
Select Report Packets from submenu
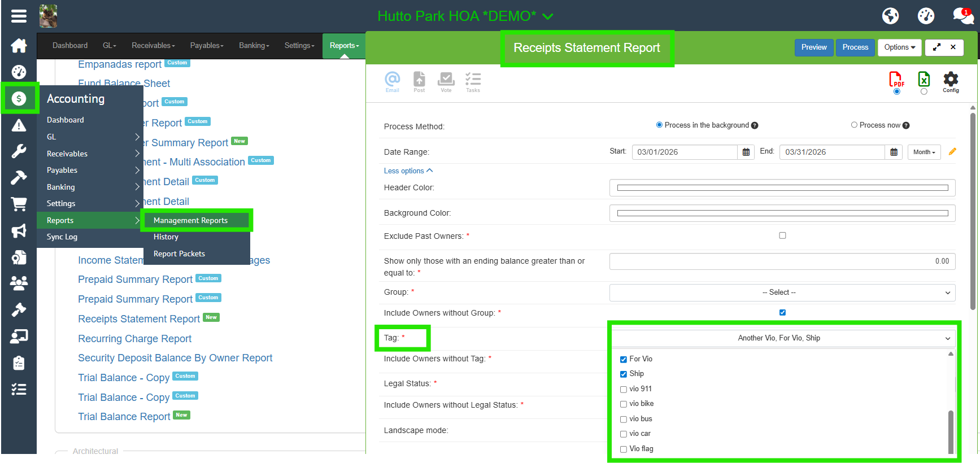(x=179, y=254)
